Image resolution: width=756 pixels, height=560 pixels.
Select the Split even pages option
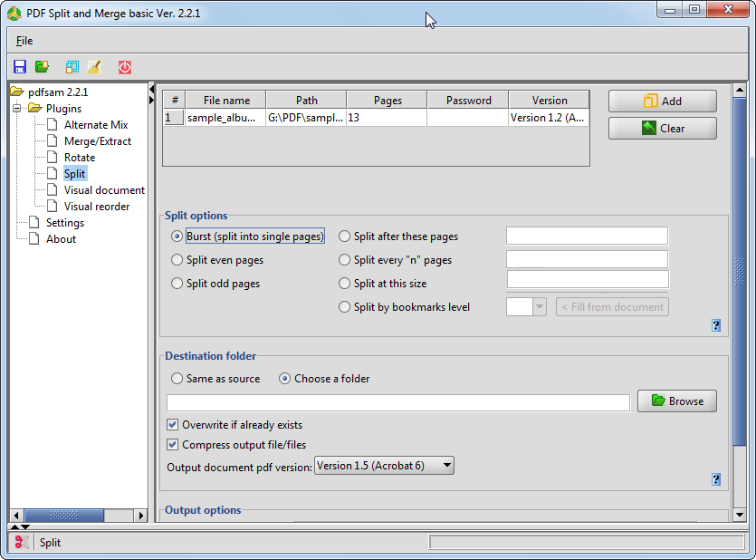[x=177, y=260]
